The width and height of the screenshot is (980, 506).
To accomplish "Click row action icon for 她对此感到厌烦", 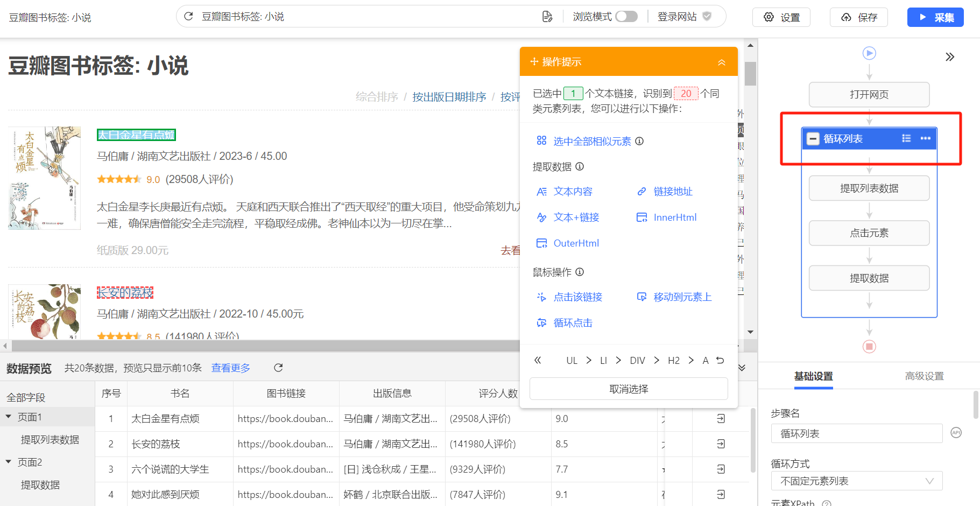I will pyautogui.click(x=721, y=494).
